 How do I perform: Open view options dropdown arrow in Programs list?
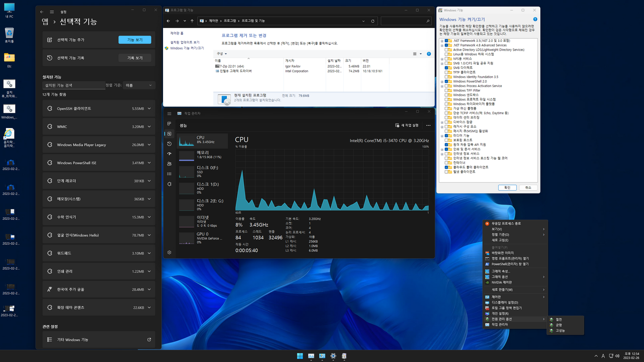click(x=421, y=54)
